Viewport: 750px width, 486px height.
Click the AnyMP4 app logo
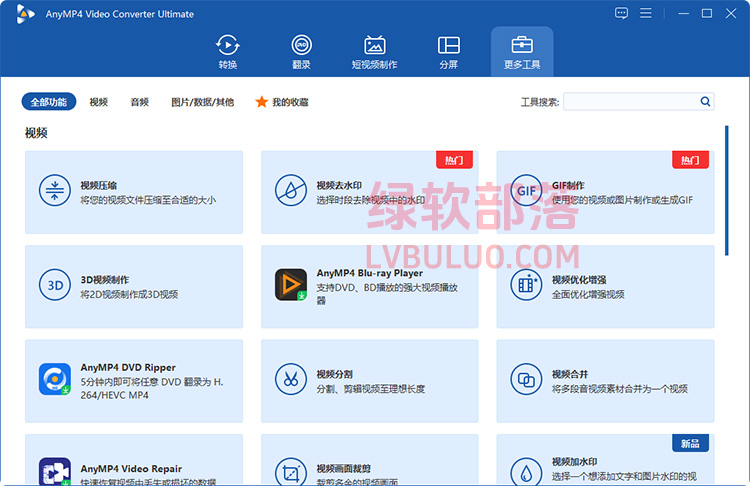click(25, 14)
